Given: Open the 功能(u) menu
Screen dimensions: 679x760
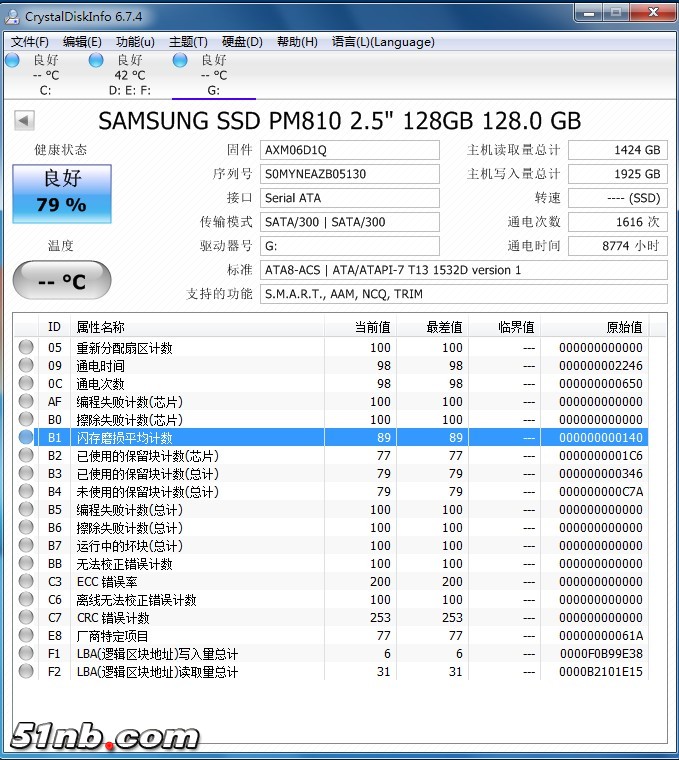Looking at the screenshot, I should 135,42.
